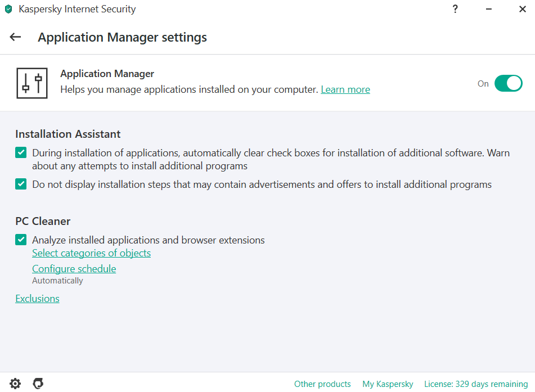Click the Kaspersky shield logo icon
The image size is (535, 392).
click(8, 9)
